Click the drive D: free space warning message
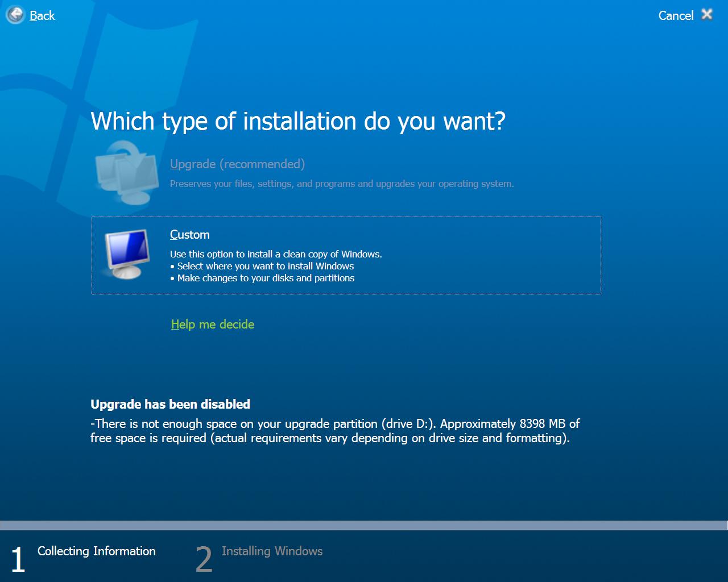Image resolution: width=728 pixels, height=582 pixels. tap(334, 431)
